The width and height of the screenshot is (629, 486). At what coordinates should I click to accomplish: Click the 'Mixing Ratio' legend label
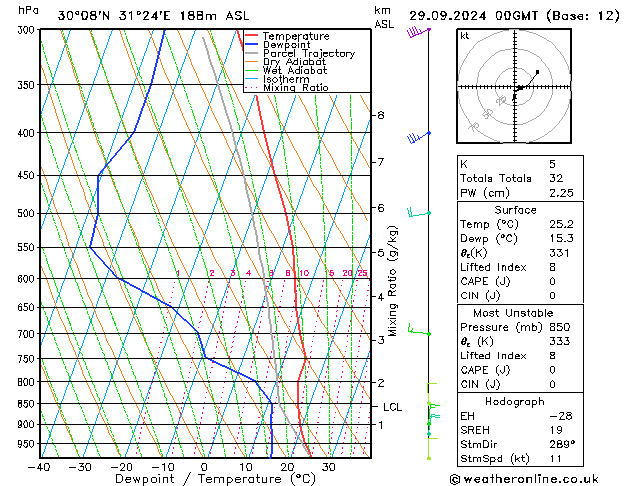[x=296, y=87]
